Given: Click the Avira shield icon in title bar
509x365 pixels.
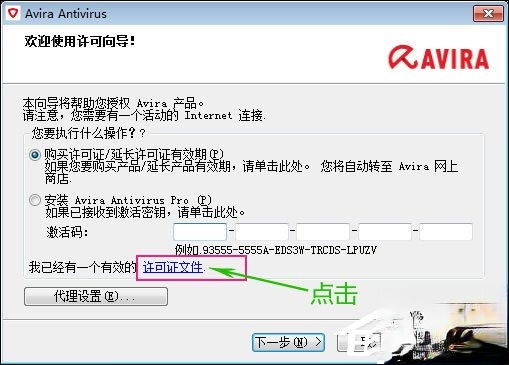Looking at the screenshot, I should point(13,14).
